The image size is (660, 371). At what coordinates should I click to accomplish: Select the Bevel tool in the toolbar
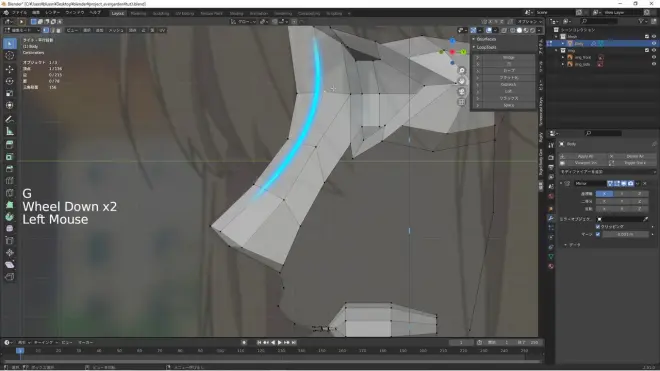pos(10,169)
